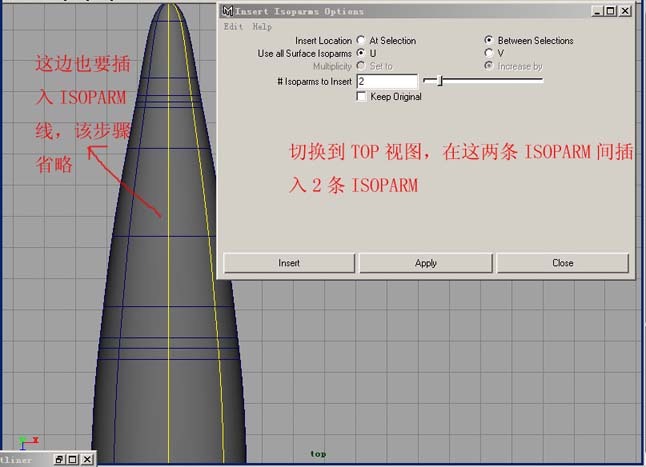The height and width of the screenshot is (467, 646).
Task: Click the Insert Isoparms Options title text
Action: click(300, 12)
